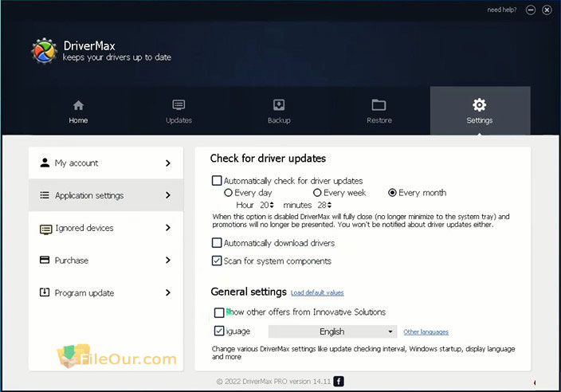Screen dimensions: 561x392
Task: Adjust the Hour spinner arrows
Action: point(272,205)
